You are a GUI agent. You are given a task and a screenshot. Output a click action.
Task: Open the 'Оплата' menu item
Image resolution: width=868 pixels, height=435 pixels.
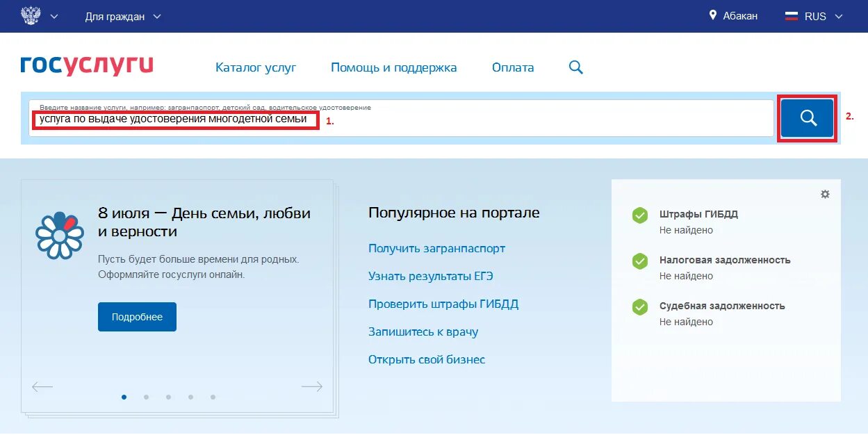click(x=513, y=67)
